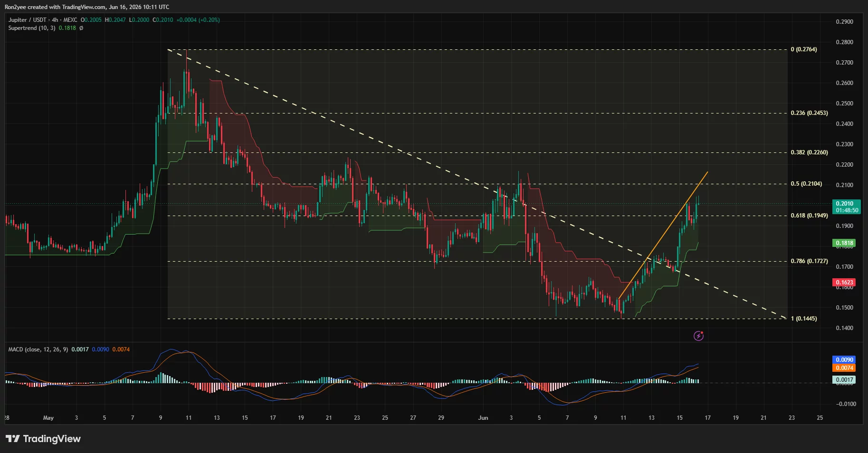Click orange signal value 0.0074 in the legend
The image size is (868, 453).
[121, 349]
